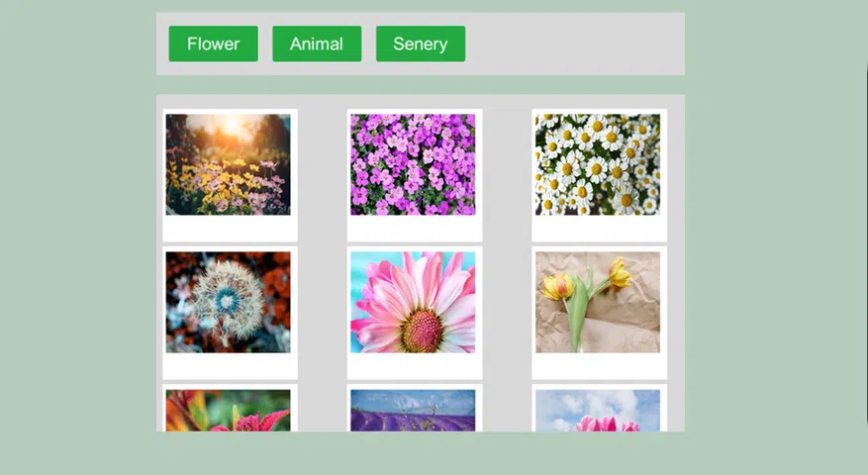
Task: Open the lavender field photo
Action: coord(413,412)
